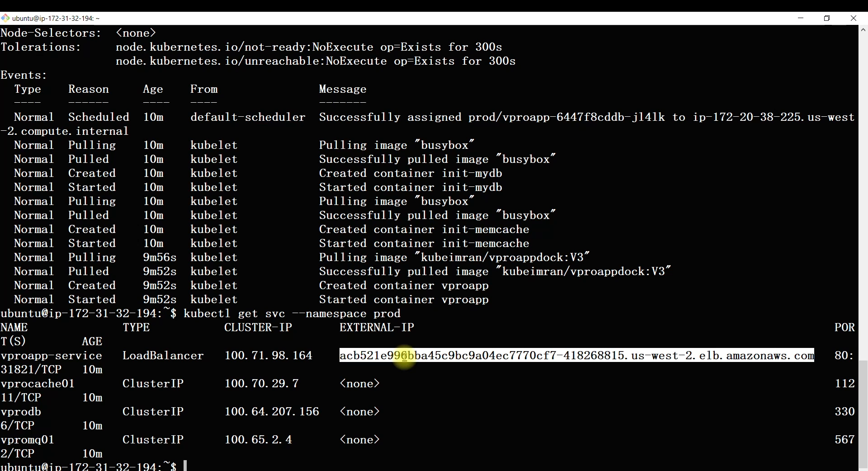868x471 pixels.
Task: Click 'Pulling image kubeimran/vproappdock:V3' message
Action: (x=454, y=257)
